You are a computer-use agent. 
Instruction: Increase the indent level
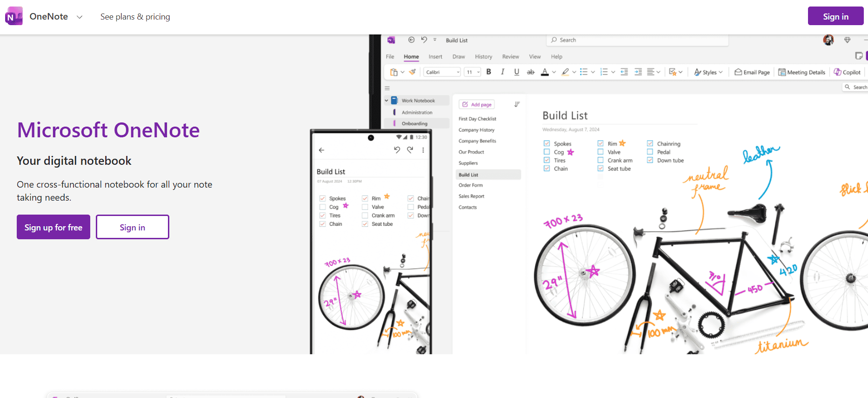pyautogui.click(x=638, y=72)
